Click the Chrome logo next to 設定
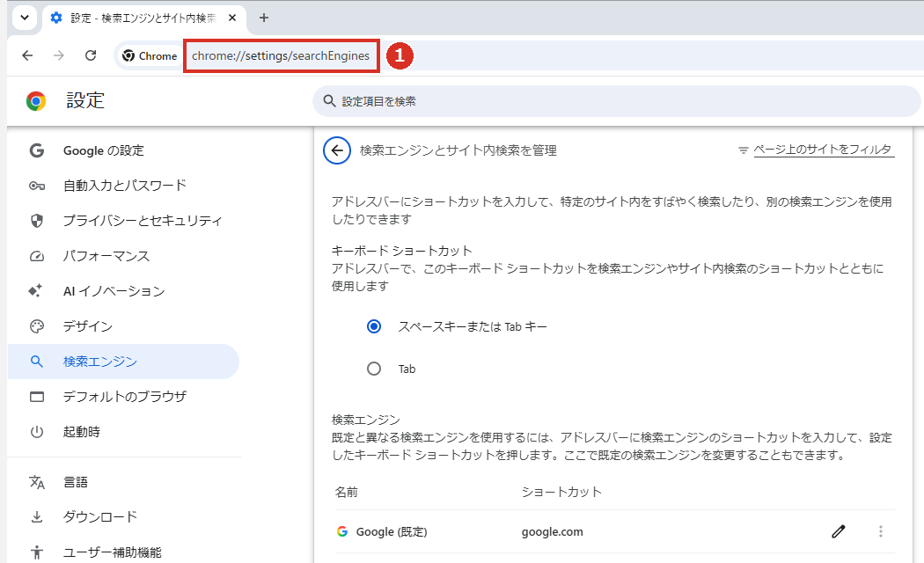Viewport: 924px width, 563px height. pos(36,101)
